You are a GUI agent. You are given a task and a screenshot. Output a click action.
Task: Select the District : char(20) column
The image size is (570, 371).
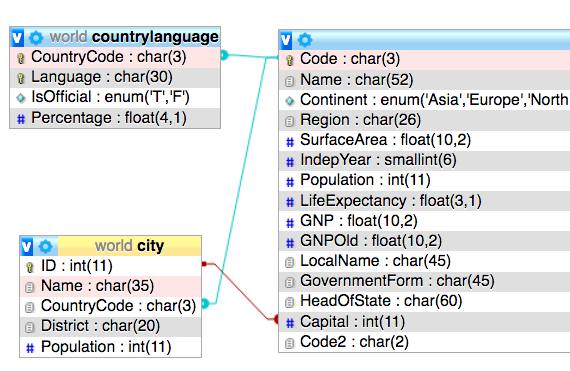click(111, 326)
